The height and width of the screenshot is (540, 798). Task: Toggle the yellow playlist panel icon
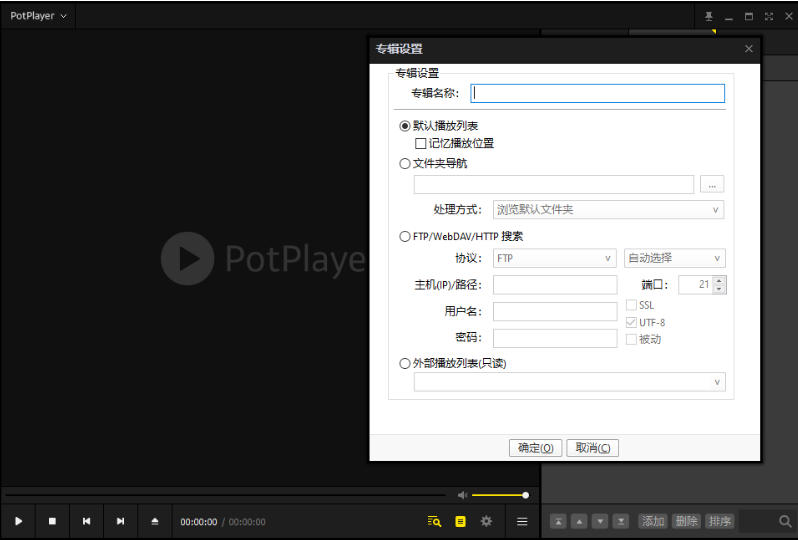(x=460, y=521)
